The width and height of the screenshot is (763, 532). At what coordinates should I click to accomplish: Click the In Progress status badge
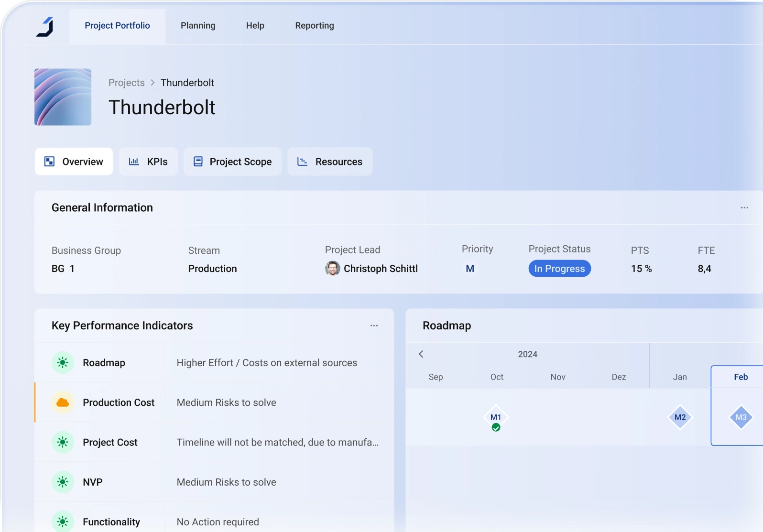[560, 269]
